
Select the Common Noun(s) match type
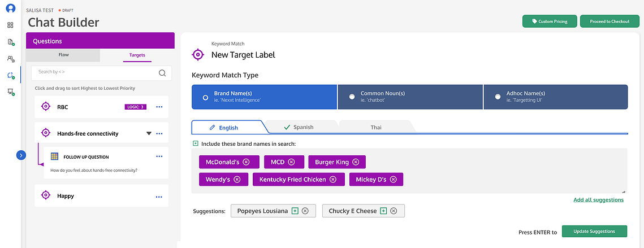point(410,97)
